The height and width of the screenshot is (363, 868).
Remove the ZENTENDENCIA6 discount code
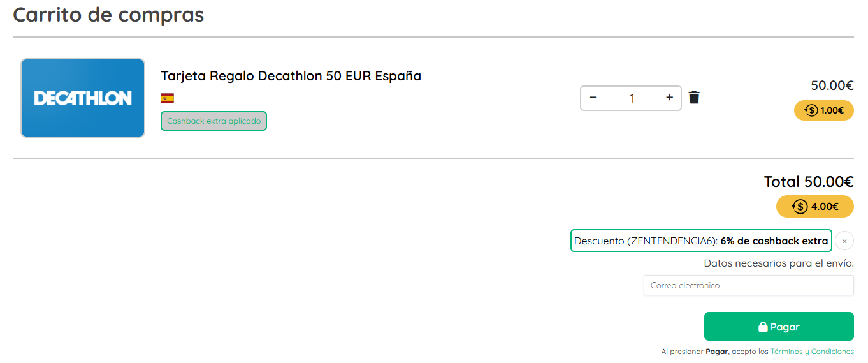844,241
